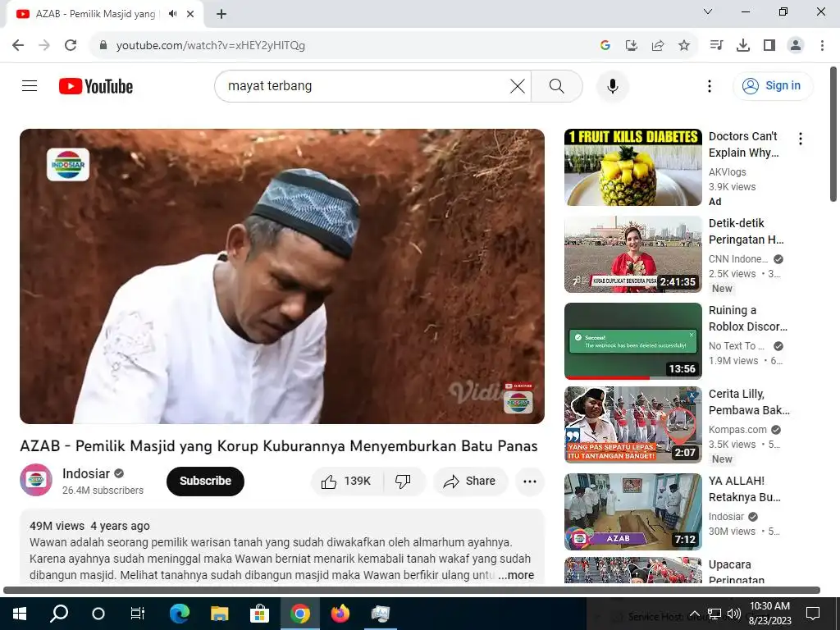
Task: Open the '1 Fruit Kills Diabetes' ad thumbnail
Action: pyautogui.click(x=632, y=167)
